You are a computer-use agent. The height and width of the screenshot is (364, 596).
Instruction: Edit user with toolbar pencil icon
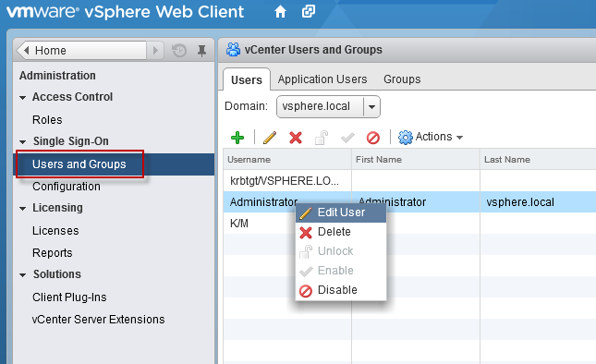(270, 138)
